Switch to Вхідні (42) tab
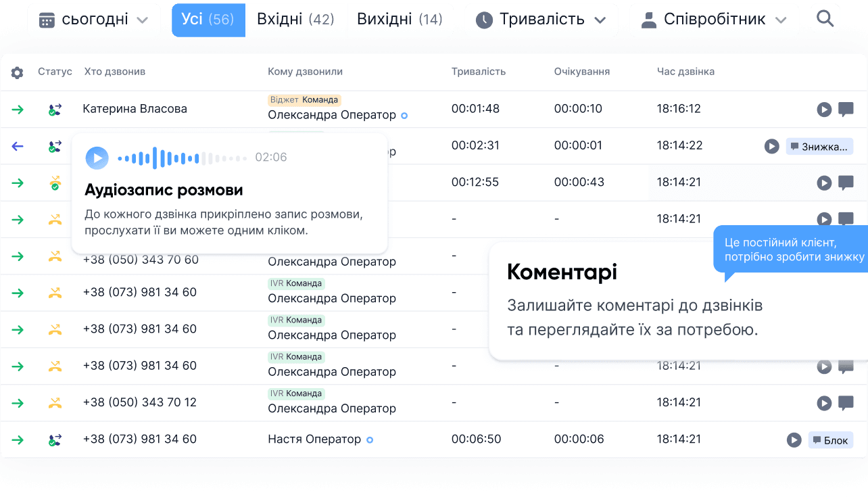Image resolution: width=868 pixels, height=501 pixels. pos(295,20)
